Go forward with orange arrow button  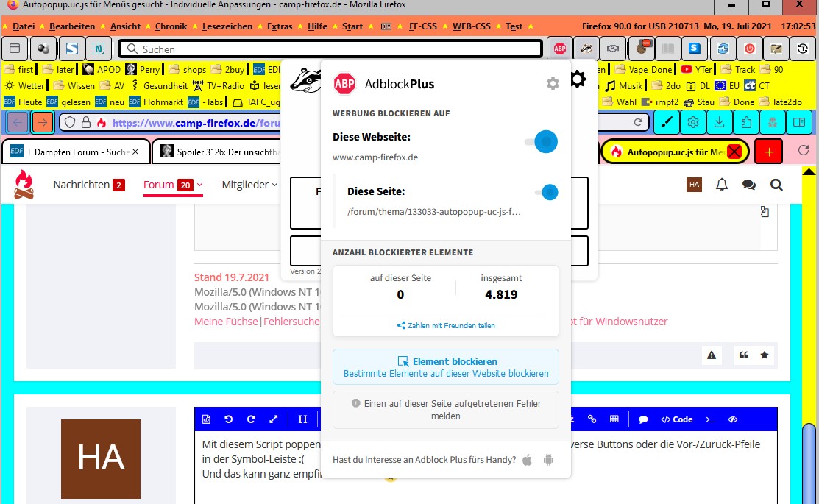click(x=42, y=123)
